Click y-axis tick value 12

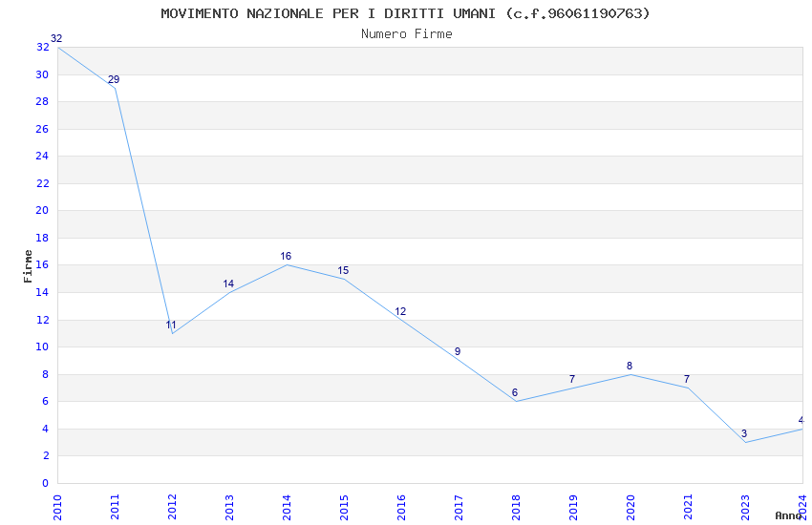[x=42, y=320]
